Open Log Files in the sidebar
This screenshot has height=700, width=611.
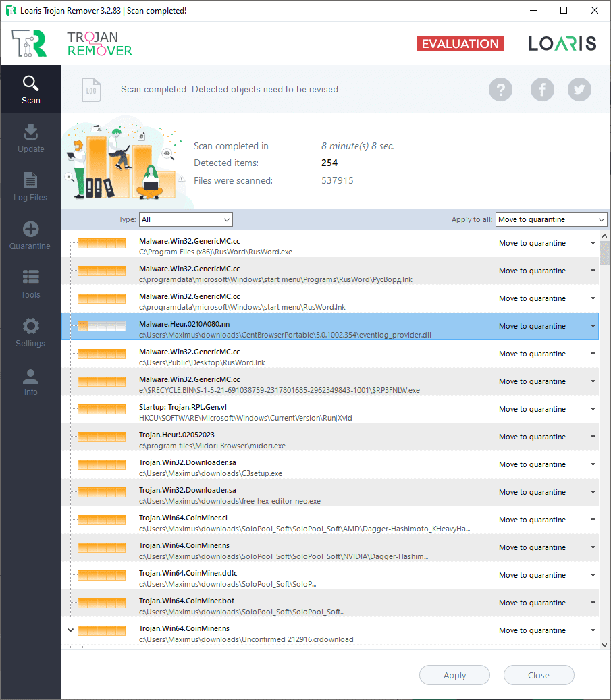31,186
